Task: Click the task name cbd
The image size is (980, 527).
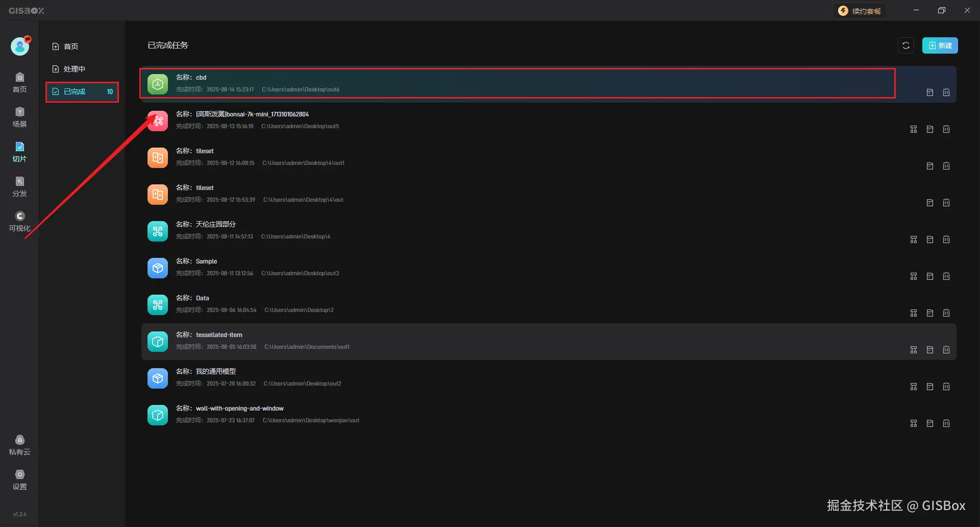Action: pos(201,78)
